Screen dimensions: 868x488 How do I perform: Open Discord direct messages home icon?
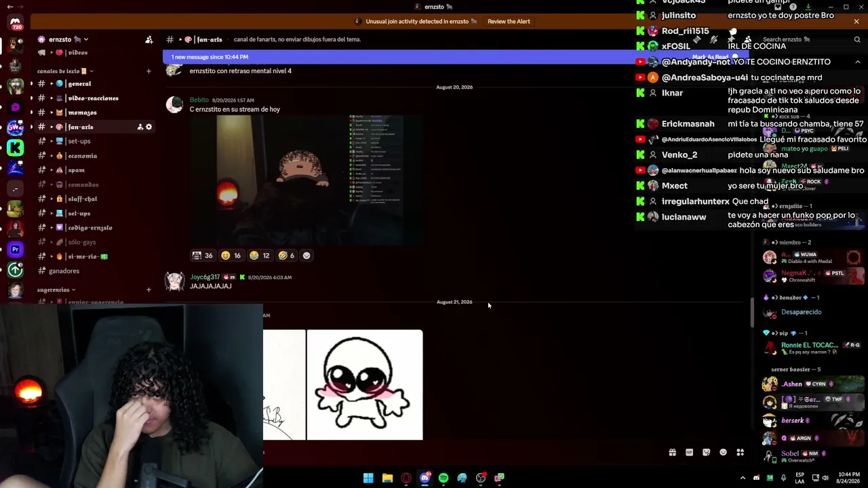(x=15, y=23)
